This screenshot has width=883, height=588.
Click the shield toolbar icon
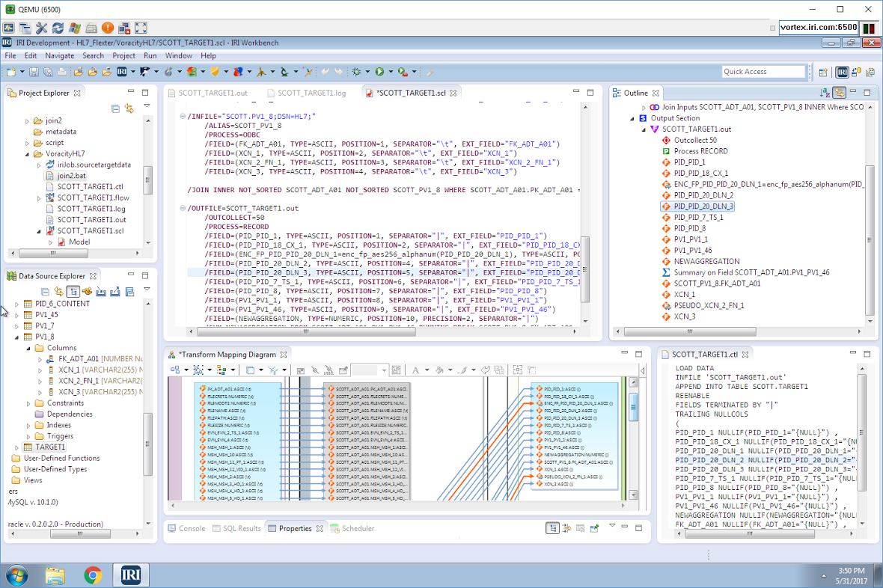[215, 72]
